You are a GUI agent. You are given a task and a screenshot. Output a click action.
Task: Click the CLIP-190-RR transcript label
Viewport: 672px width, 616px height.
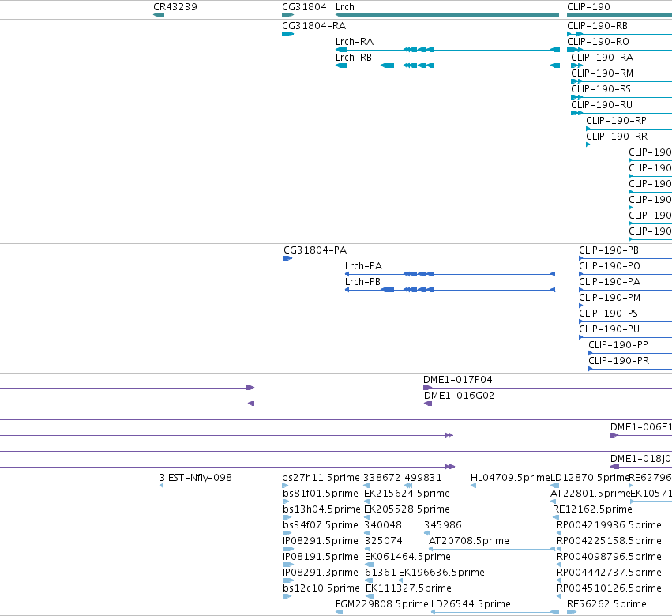617,137
